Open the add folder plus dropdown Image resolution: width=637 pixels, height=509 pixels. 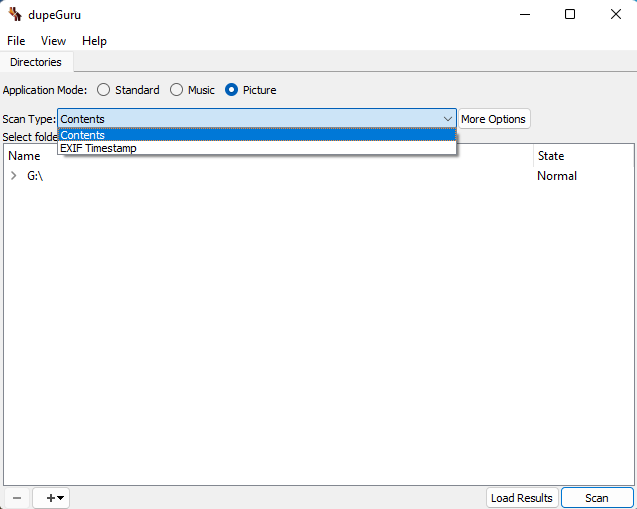pyautogui.click(x=51, y=498)
